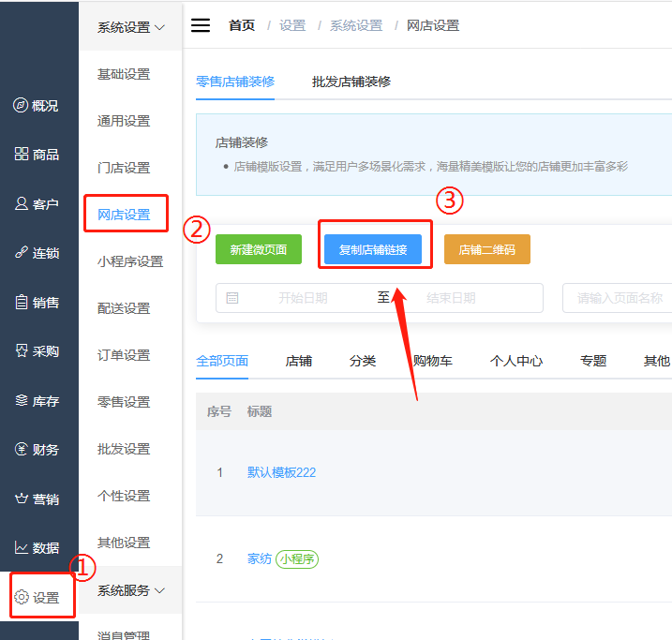Select 小程序设置 in submenu
This screenshot has height=640, width=672.
pyautogui.click(x=130, y=261)
